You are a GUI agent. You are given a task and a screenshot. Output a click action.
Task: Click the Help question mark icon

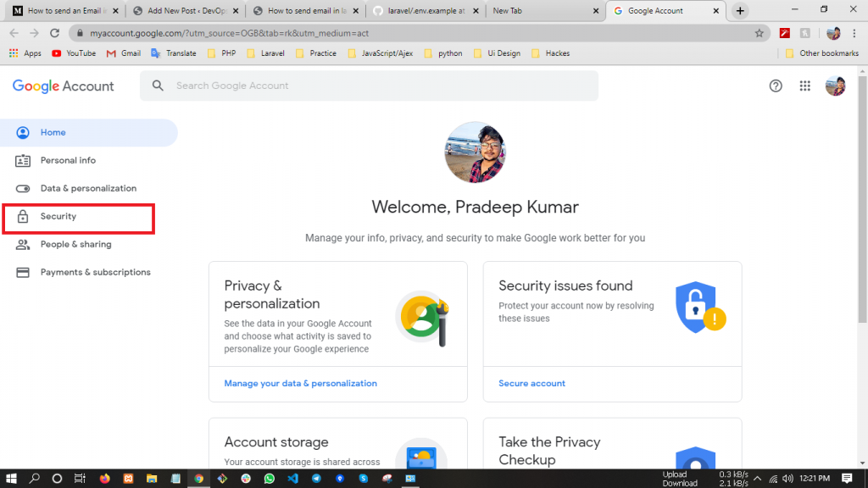pyautogui.click(x=775, y=86)
